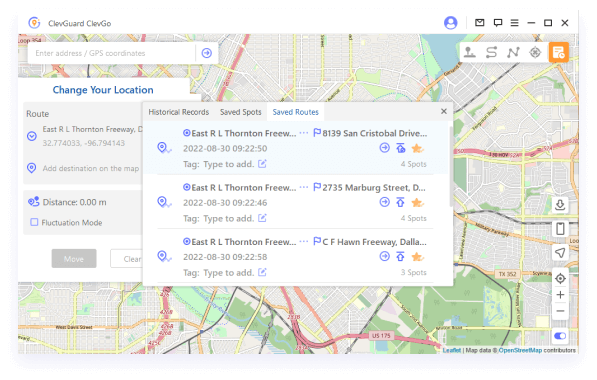Click the search go arrow button
This screenshot has width=597, height=380.
[207, 53]
